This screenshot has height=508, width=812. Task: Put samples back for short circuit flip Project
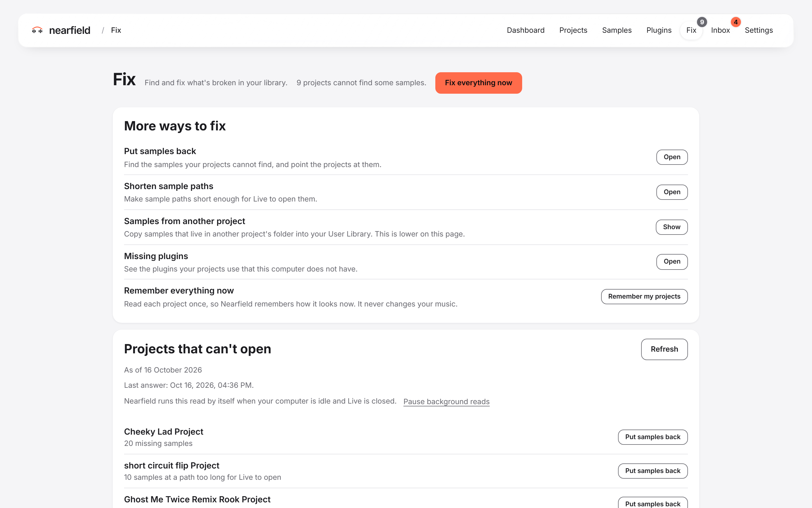pyautogui.click(x=653, y=471)
